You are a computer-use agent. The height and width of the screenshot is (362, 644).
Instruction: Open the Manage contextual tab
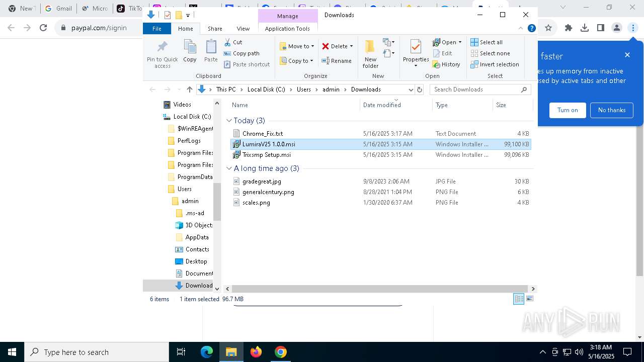288,16
